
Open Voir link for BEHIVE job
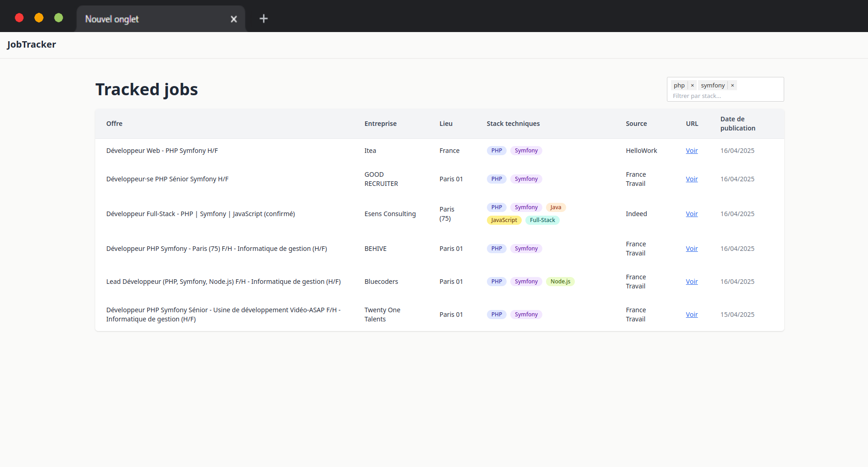click(x=692, y=249)
